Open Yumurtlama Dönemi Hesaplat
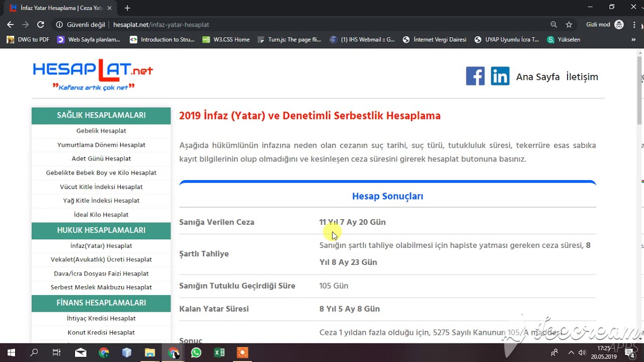 (x=101, y=145)
